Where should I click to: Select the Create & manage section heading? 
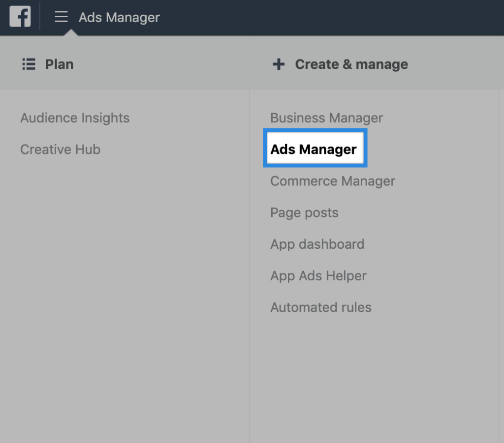click(351, 64)
